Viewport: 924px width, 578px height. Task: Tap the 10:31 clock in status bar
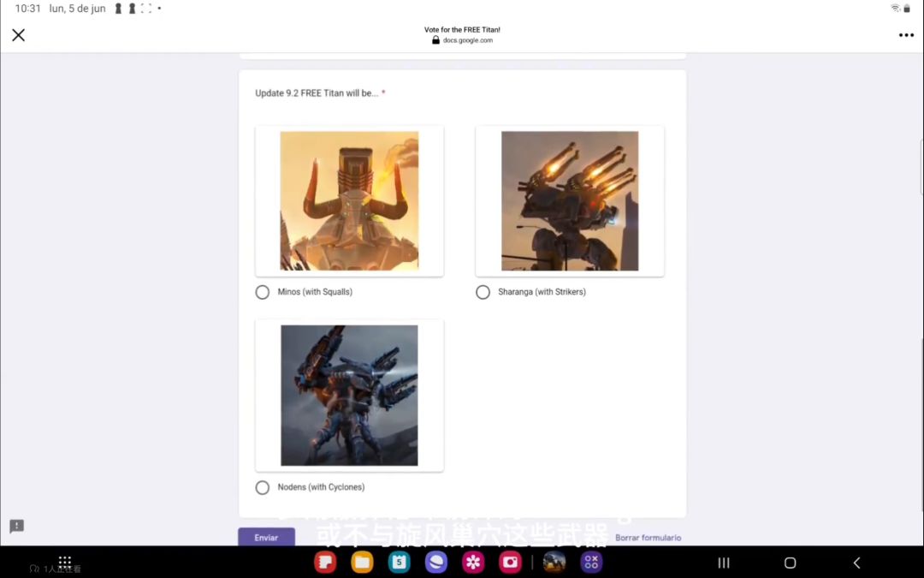[x=27, y=9]
